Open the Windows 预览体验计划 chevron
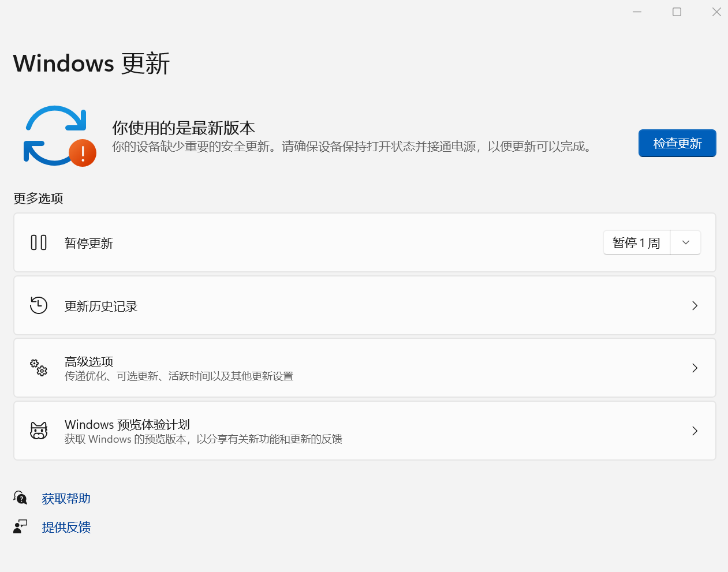Screen dimensions: 728x572 tap(695, 431)
